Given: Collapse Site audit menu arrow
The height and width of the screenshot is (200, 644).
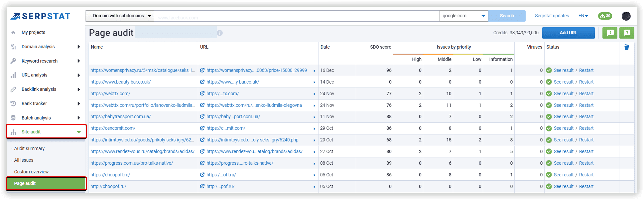Looking at the screenshot, I should pyautogui.click(x=79, y=132).
